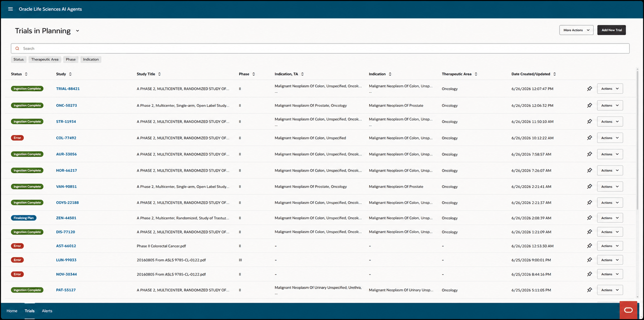
Task: Click into the Search field
Action: 320,48
